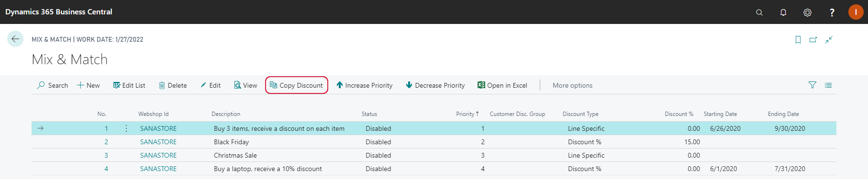Click Dynamics 365 Business Central title
Viewport: 868px width, 184px height.
59,12
